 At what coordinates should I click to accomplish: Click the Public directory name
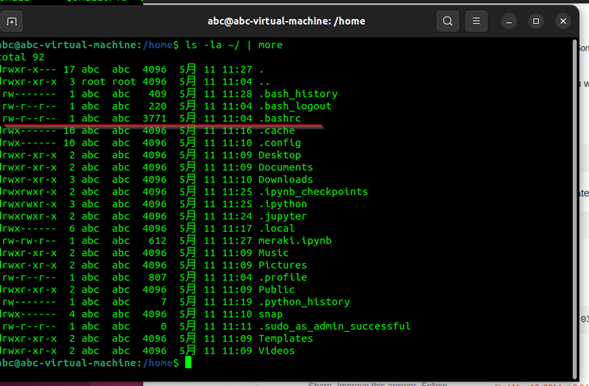pos(277,290)
